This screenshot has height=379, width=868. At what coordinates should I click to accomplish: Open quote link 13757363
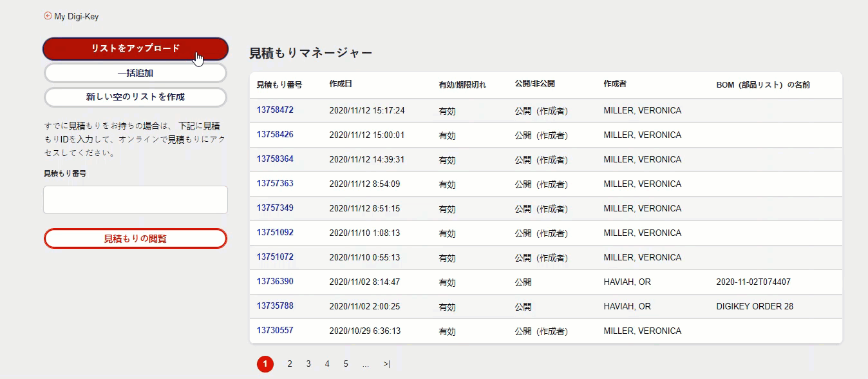click(275, 184)
